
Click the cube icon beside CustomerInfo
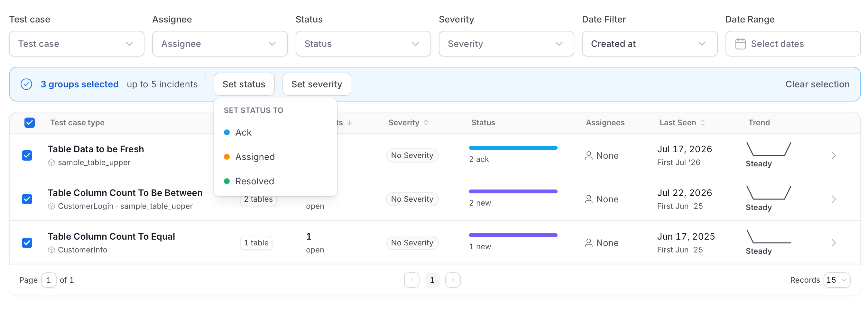(51, 250)
